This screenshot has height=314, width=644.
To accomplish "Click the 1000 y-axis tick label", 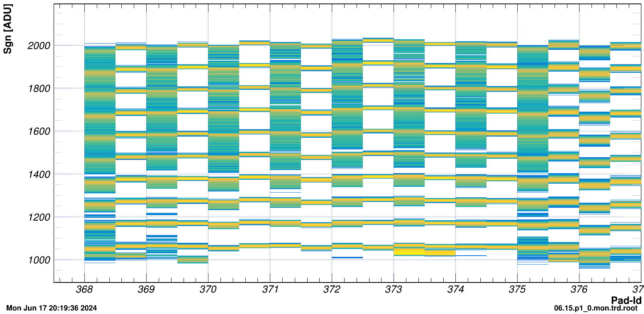I will point(39,260).
